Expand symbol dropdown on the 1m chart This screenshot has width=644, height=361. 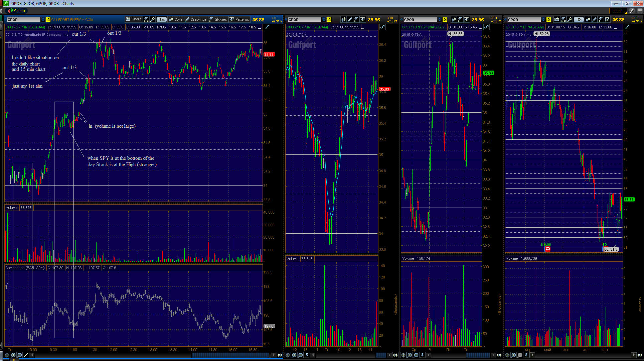[43, 19]
